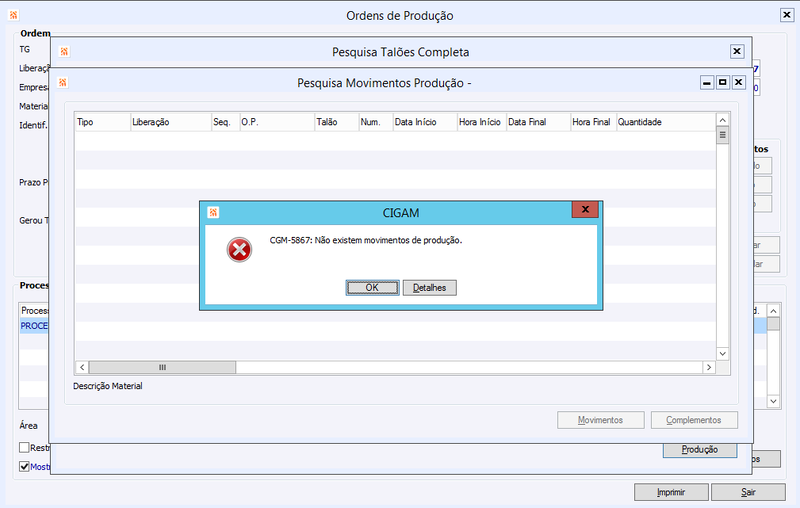
Task: Select the PROCE row in the process list
Action: click(x=34, y=326)
